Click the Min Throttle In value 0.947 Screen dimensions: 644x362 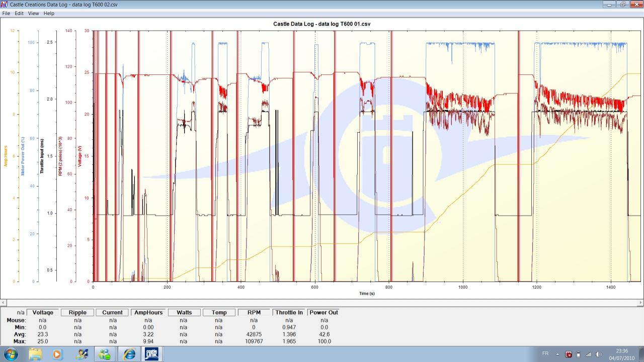tap(289, 327)
